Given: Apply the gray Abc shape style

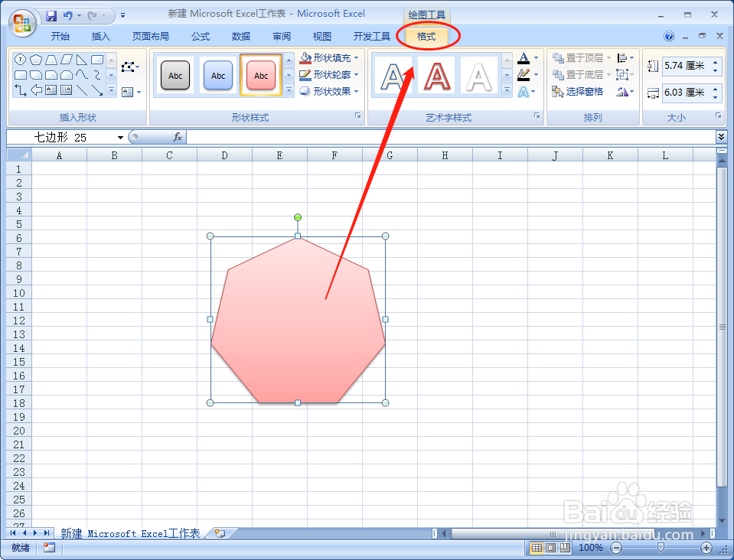Looking at the screenshot, I should (175, 75).
